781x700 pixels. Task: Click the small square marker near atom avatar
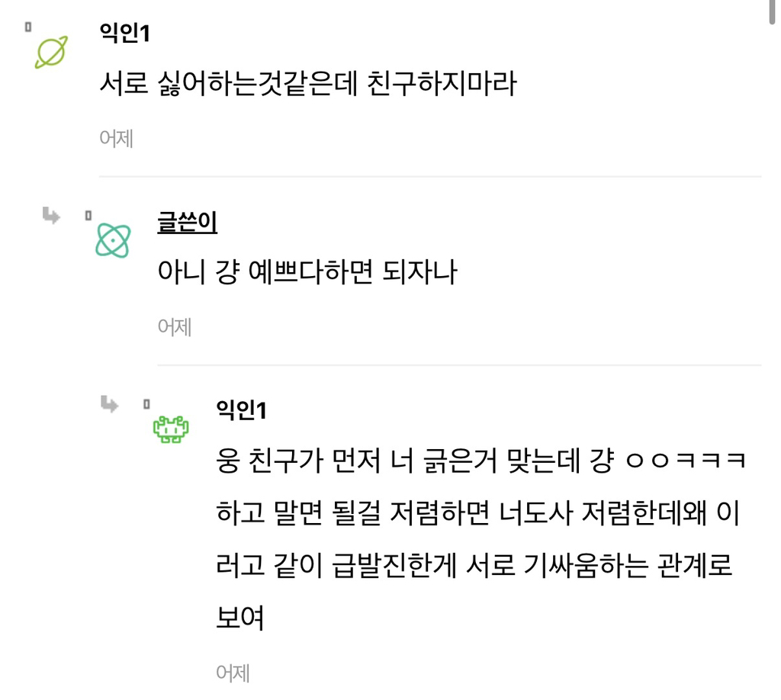(88, 216)
